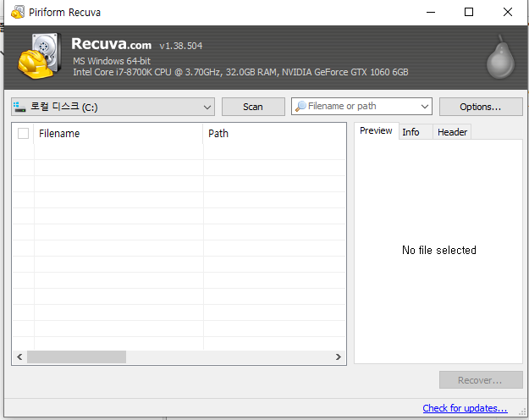The image size is (529, 420).
Task: Click the local disk C: drive icon
Action: [x=19, y=107]
